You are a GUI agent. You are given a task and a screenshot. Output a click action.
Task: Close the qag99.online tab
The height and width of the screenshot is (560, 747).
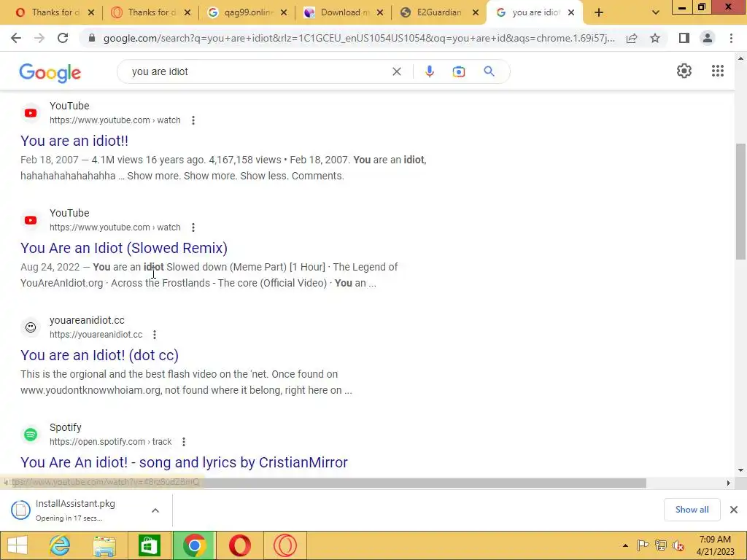284,12
